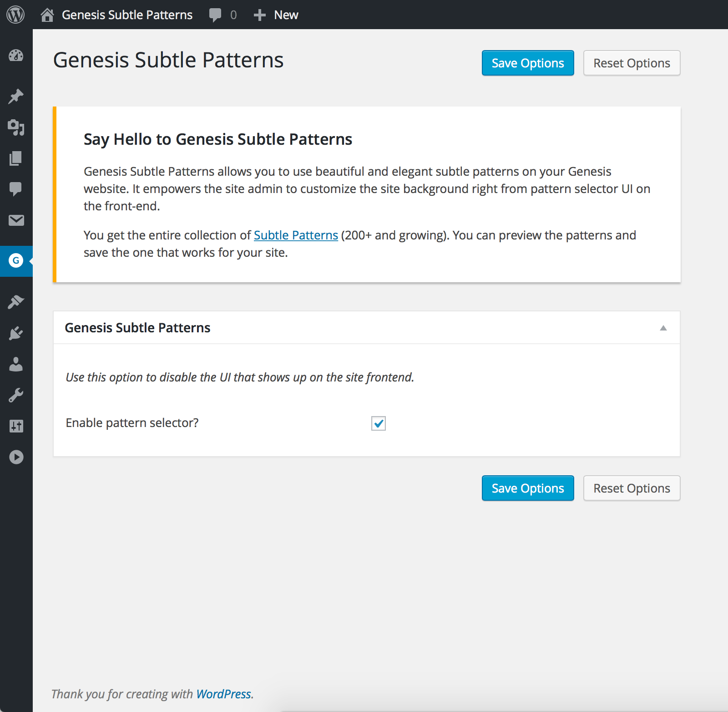Click 'Say Hello to Genesis Subtle Patterns' heading
Image resolution: width=728 pixels, height=712 pixels.
[218, 139]
